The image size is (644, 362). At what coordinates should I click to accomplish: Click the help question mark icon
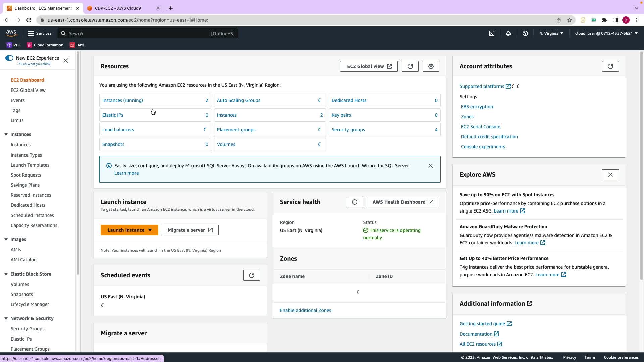coord(525,33)
